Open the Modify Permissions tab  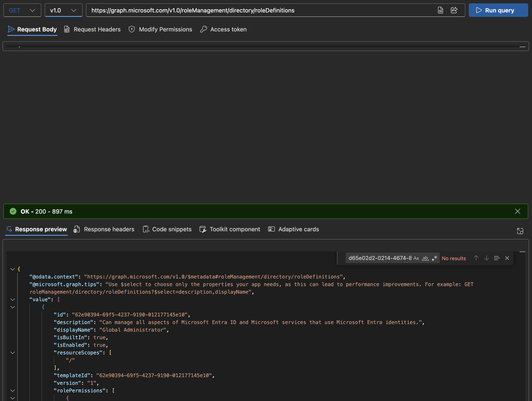160,29
